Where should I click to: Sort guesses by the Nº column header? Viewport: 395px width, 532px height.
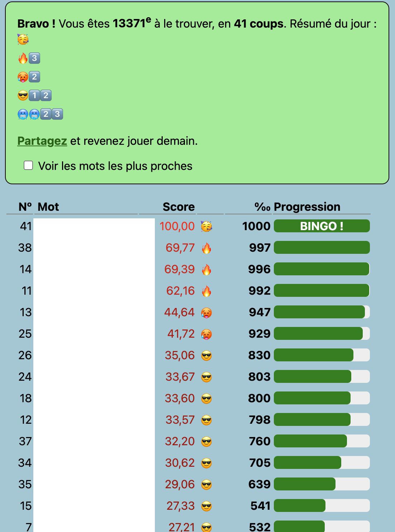[25, 207]
